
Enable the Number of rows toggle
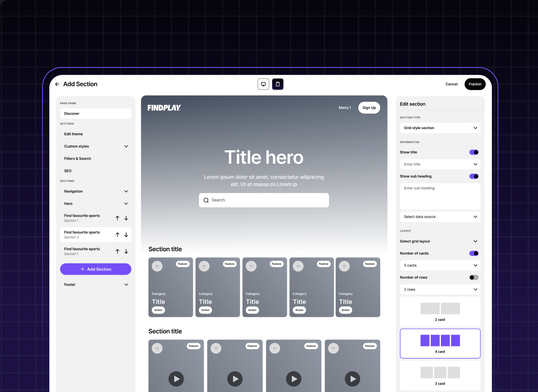(474, 278)
